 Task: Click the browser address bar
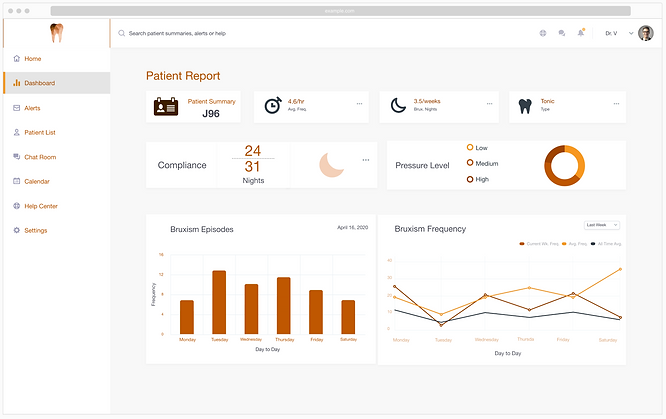340,11
